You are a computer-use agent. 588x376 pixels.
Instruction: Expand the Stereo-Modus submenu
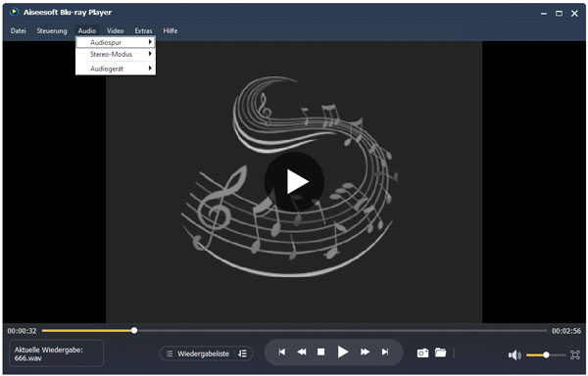pyautogui.click(x=116, y=54)
